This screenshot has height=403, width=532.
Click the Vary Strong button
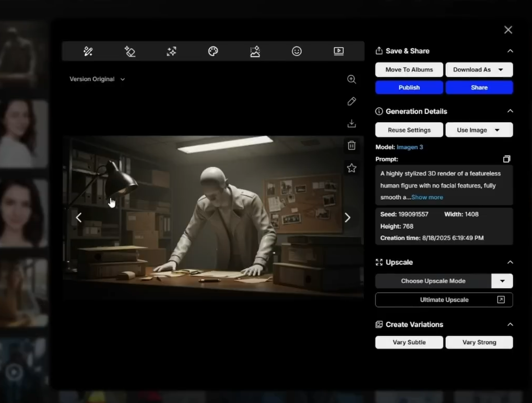pos(479,342)
